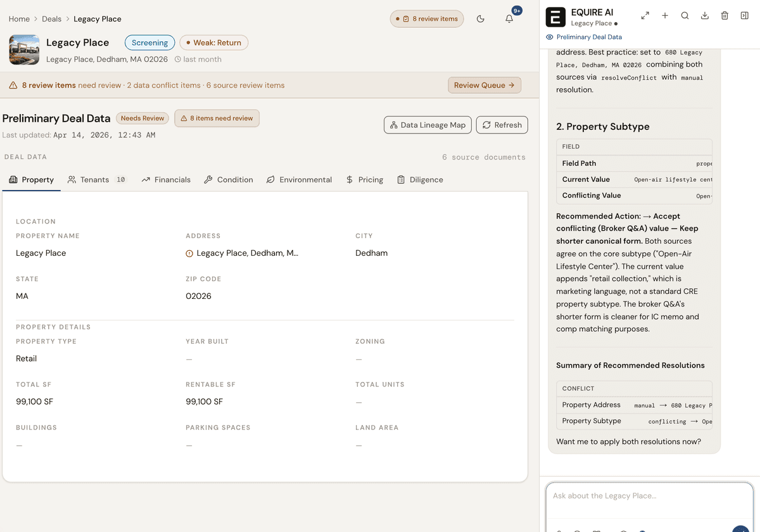Click the City value Dedham
This screenshot has height=532, width=760.
point(372,253)
